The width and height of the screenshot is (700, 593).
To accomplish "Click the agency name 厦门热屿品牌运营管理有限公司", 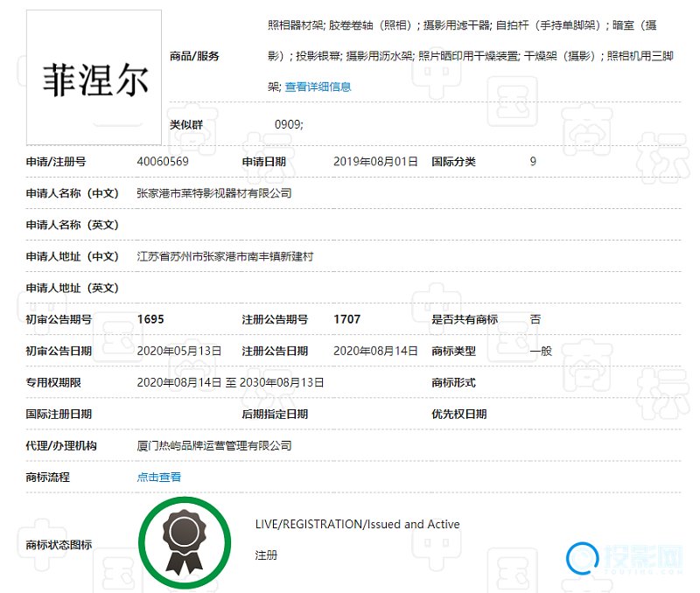I will click(x=214, y=446).
